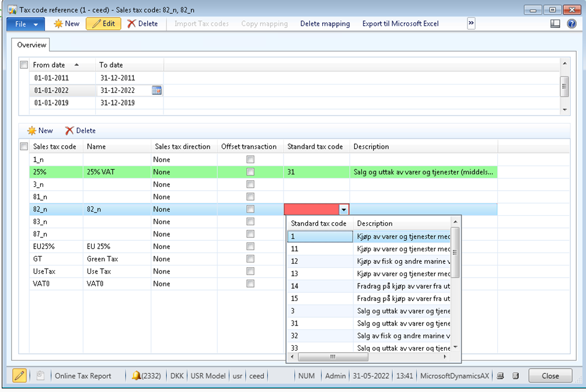586x392 pixels.
Task: Select the 01-01-2011 date row
Action: [x=96, y=78]
